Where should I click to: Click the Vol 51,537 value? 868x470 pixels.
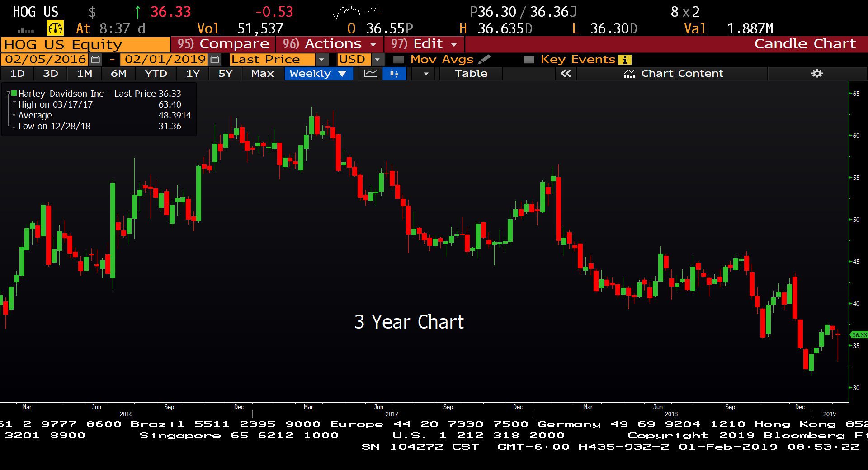pyautogui.click(x=260, y=28)
